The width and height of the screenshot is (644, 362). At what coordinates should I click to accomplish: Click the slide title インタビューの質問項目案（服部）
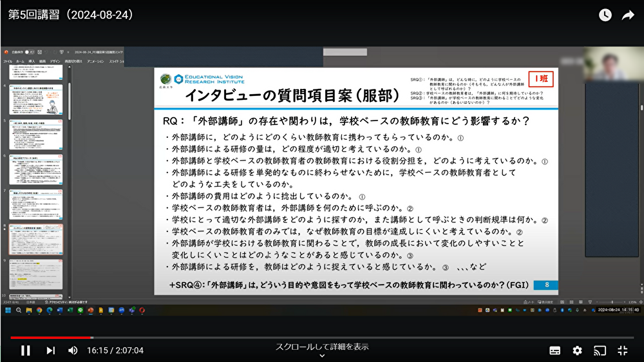[x=292, y=95]
